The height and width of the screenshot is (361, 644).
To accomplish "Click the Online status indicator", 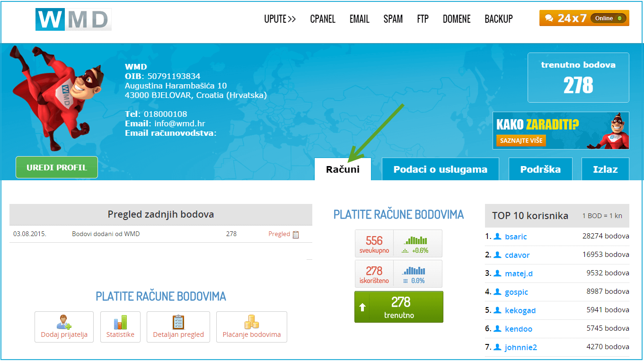I will [609, 18].
